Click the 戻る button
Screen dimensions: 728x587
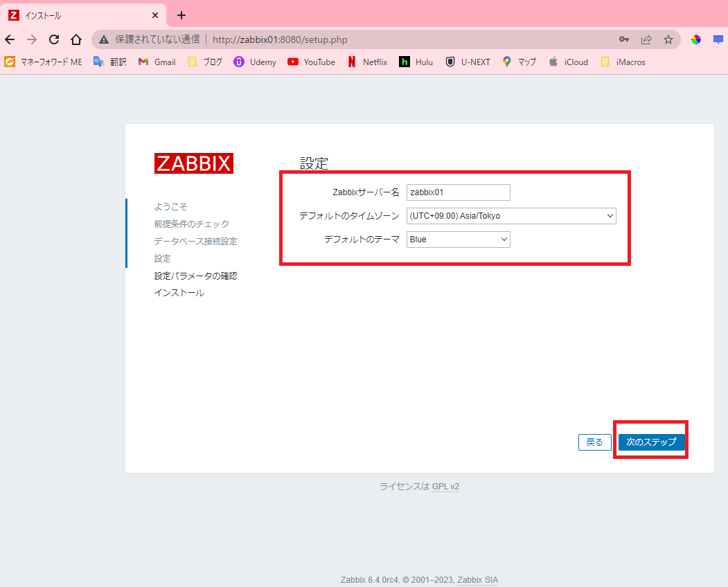[x=594, y=442]
